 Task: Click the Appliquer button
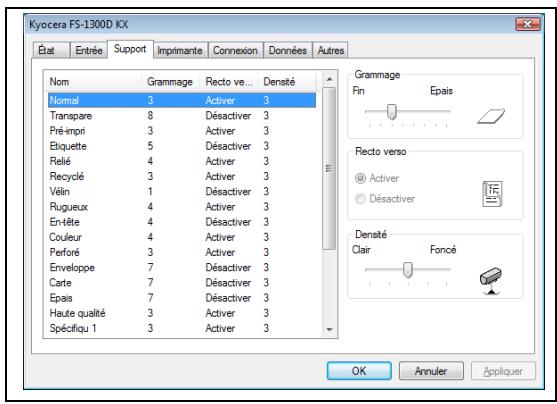503,371
